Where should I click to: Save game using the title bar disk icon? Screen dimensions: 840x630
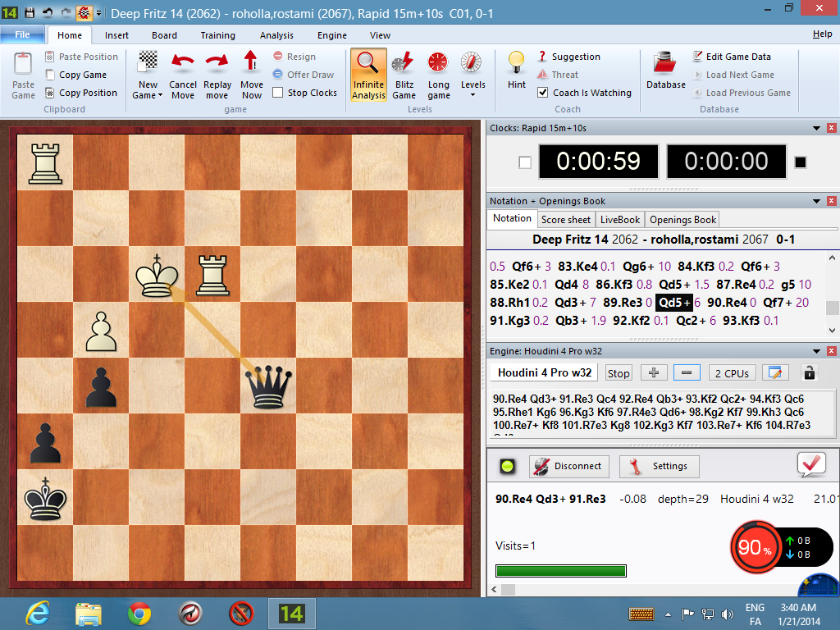tap(30, 12)
